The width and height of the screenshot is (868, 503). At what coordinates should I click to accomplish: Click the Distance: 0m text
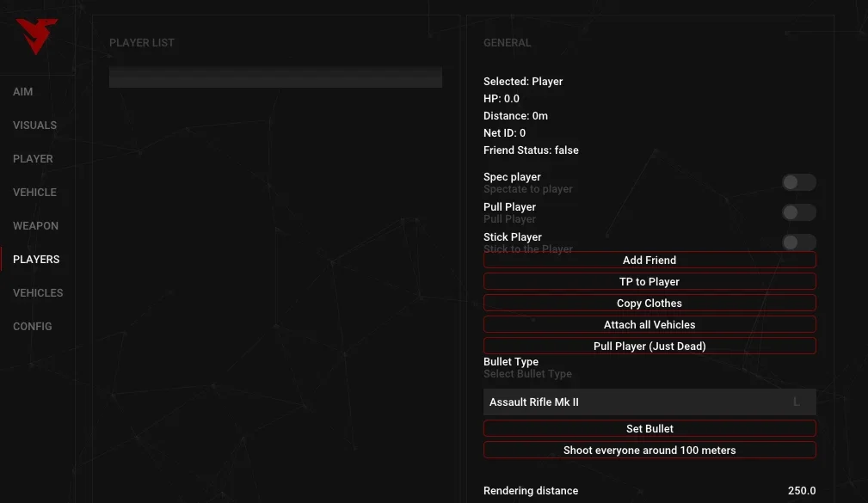515,116
